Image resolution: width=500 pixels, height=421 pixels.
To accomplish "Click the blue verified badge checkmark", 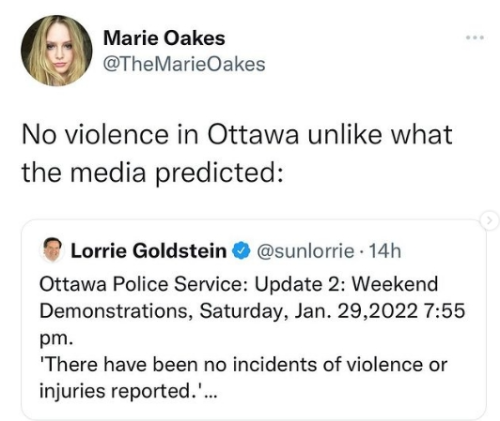I will pos(242,251).
